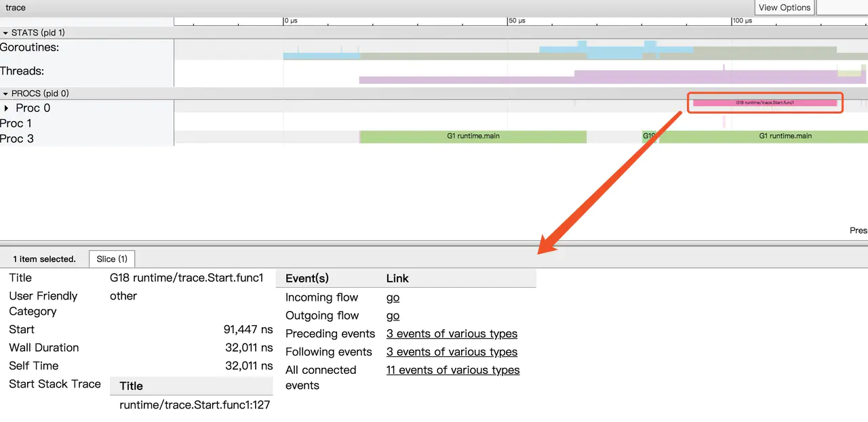
Task: Click the Goroutines track label
Action: coord(30,47)
